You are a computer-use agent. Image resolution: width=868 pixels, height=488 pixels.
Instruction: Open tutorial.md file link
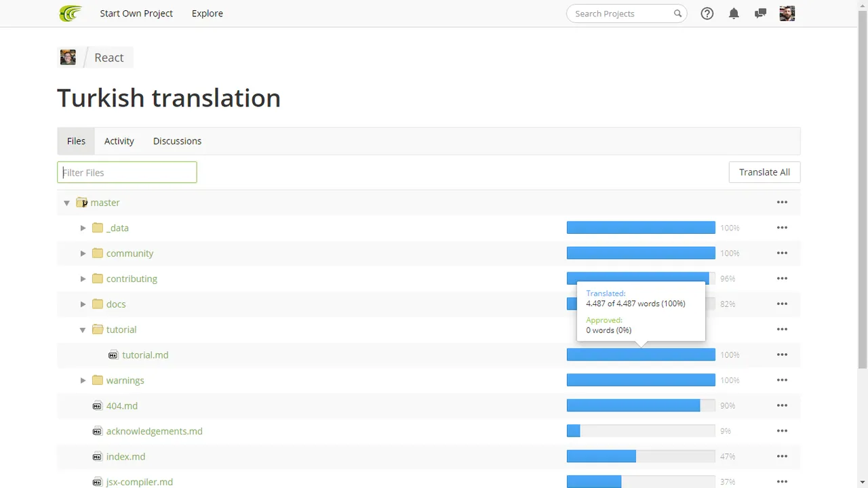coord(145,355)
